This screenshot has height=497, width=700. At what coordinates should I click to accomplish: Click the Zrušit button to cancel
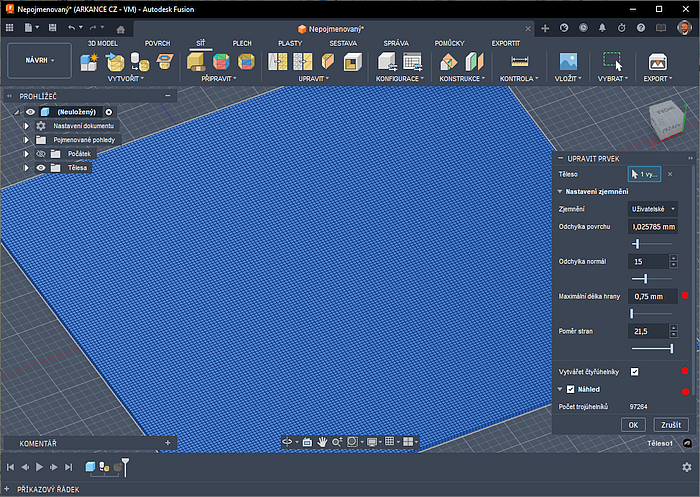(x=669, y=424)
